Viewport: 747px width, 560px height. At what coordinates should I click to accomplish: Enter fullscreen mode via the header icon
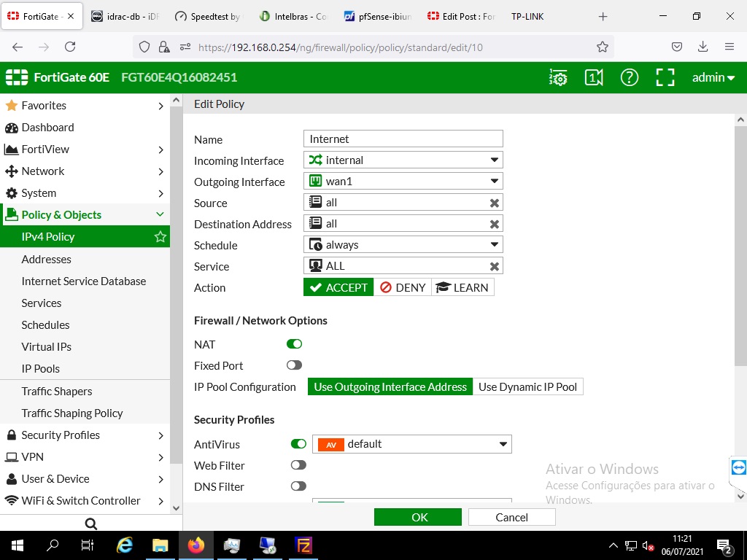point(665,77)
